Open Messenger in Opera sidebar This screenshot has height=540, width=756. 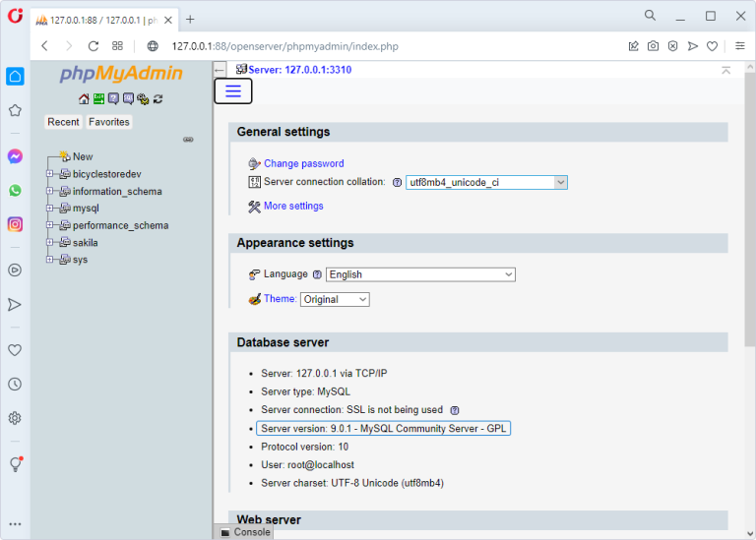pos(15,156)
